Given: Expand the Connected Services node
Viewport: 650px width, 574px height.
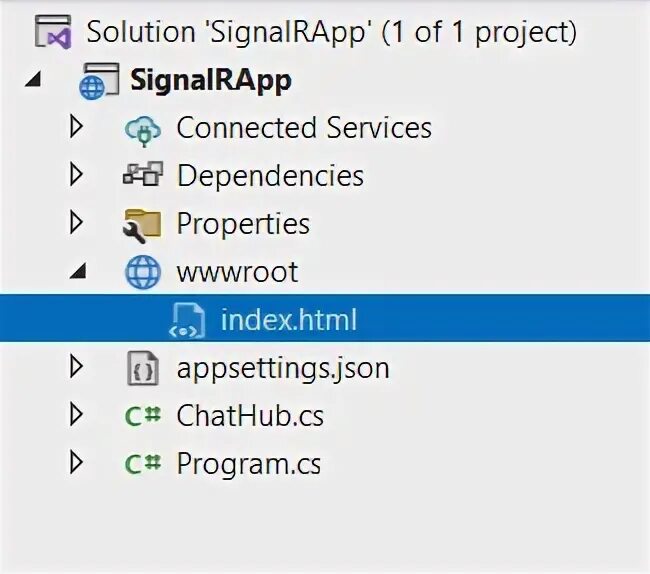Looking at the screenshot, I should tap(76, 128).
